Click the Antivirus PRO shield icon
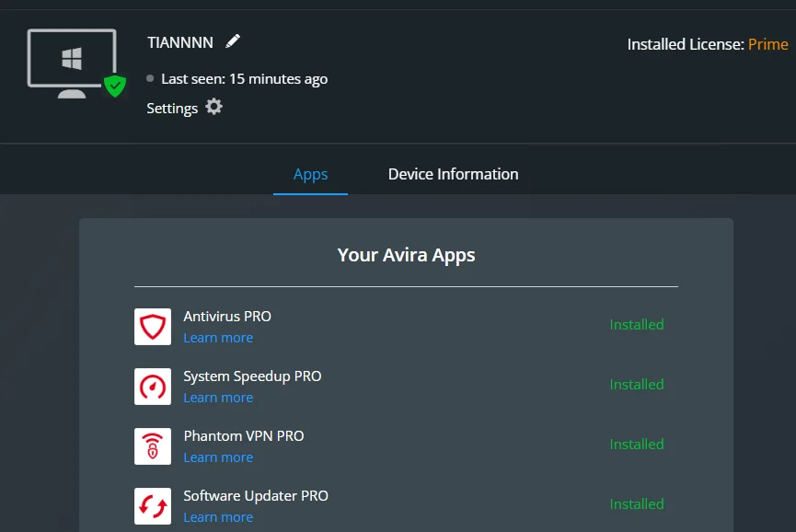796x532 pixels. (153, 327)
